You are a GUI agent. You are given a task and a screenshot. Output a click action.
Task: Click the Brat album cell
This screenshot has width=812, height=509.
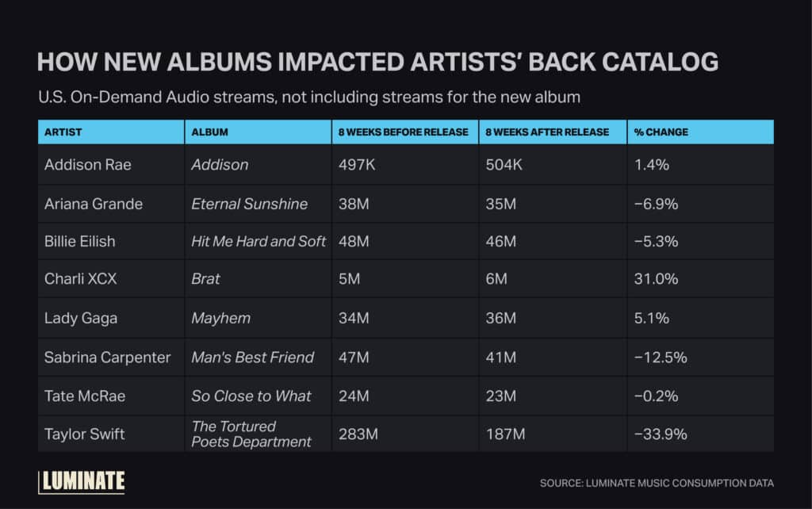[206, 280]
